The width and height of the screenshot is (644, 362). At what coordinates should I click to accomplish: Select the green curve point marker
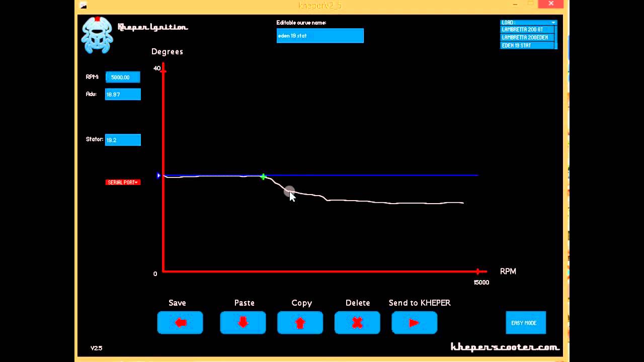pyautogui.click(x=263, y=176)
